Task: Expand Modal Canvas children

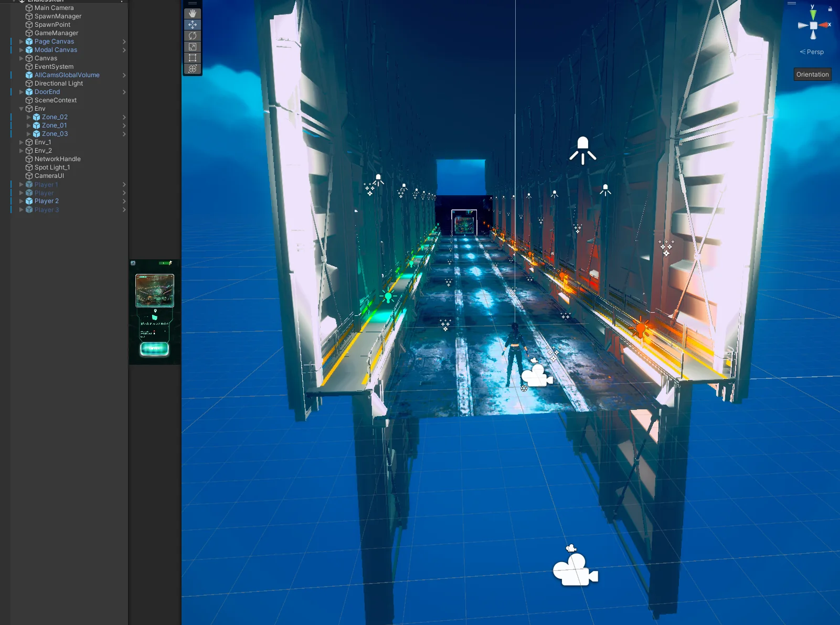Action: click(x=22, y=50)
